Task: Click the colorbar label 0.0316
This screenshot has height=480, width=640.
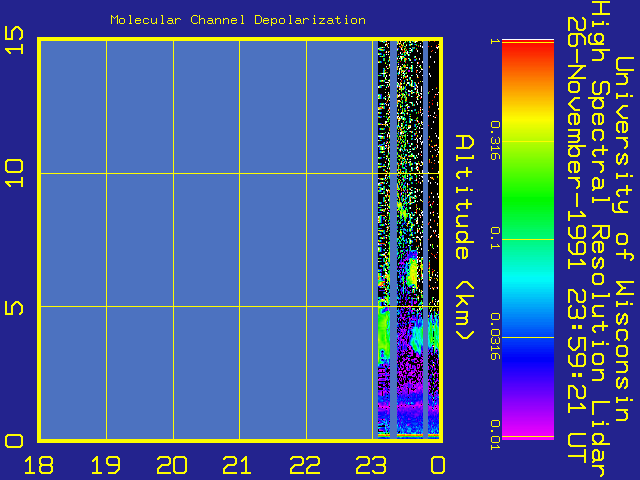Action: point(495,337)
